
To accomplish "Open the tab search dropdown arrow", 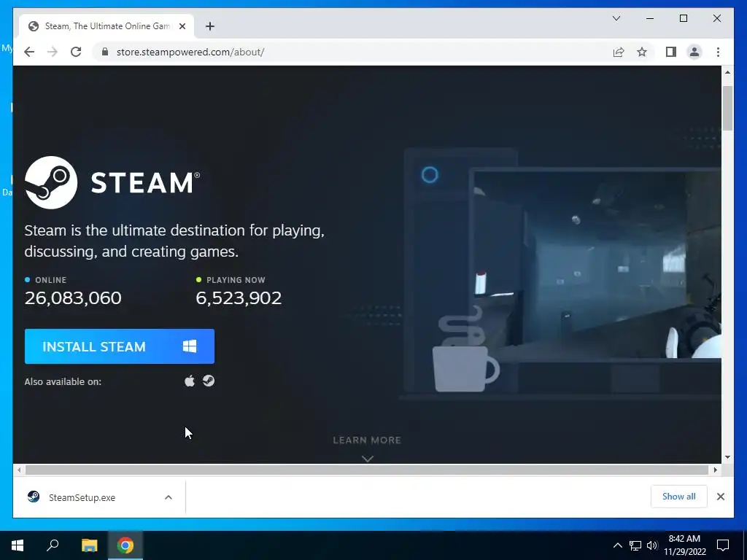I will click(616, 18).
